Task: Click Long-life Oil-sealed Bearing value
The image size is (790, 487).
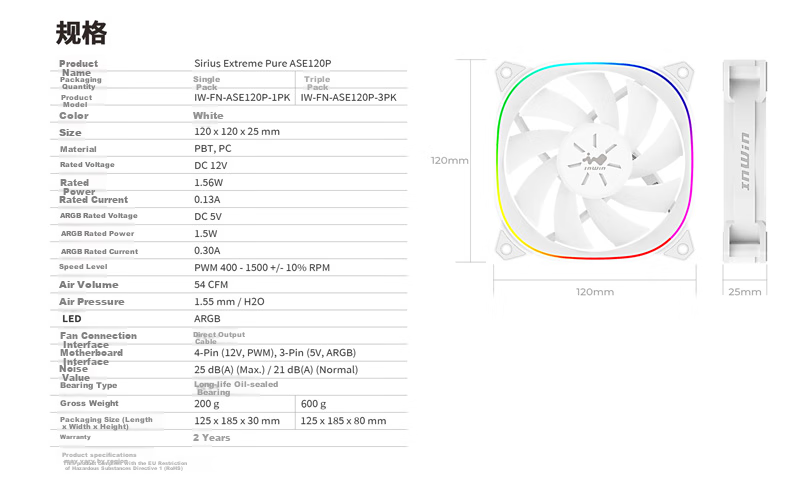Action: (x=236, y=388)
